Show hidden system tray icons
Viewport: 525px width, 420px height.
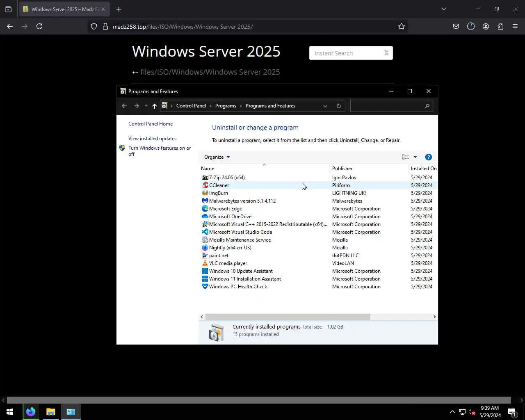point(452,412)
